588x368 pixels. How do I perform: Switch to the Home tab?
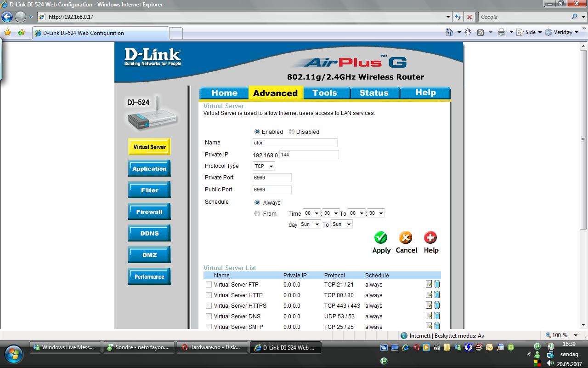[224, 92]
